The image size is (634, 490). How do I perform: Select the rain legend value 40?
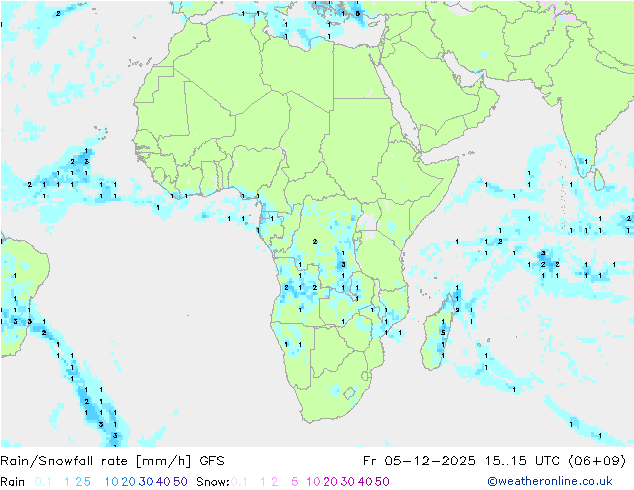click(163, 482)
